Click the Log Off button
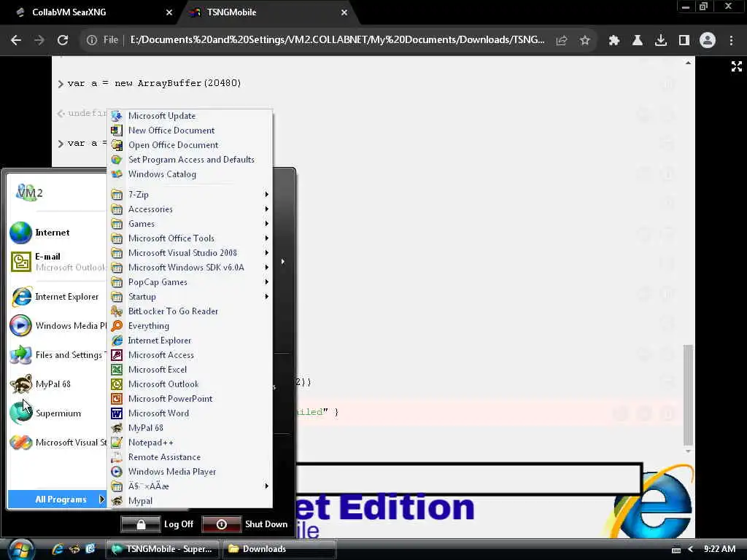747x560 pixels. point(158,524)
